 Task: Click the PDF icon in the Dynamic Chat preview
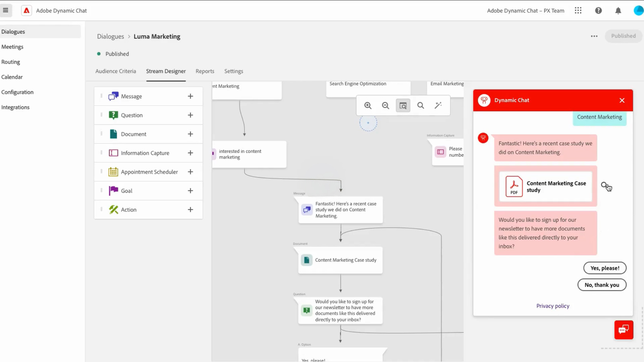pyautogui.click(x=514, y=186)
